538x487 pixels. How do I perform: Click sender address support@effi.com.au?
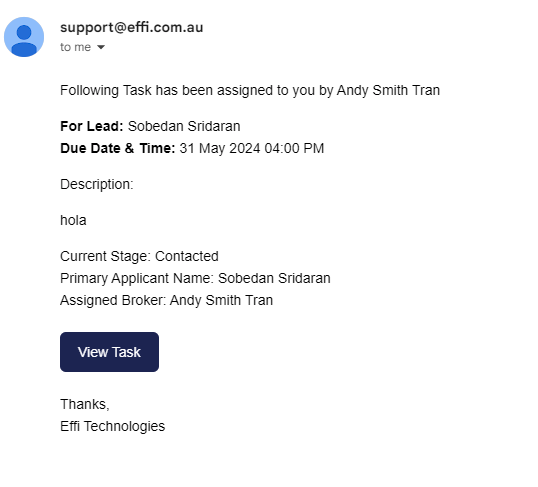[x=132, y=27]
